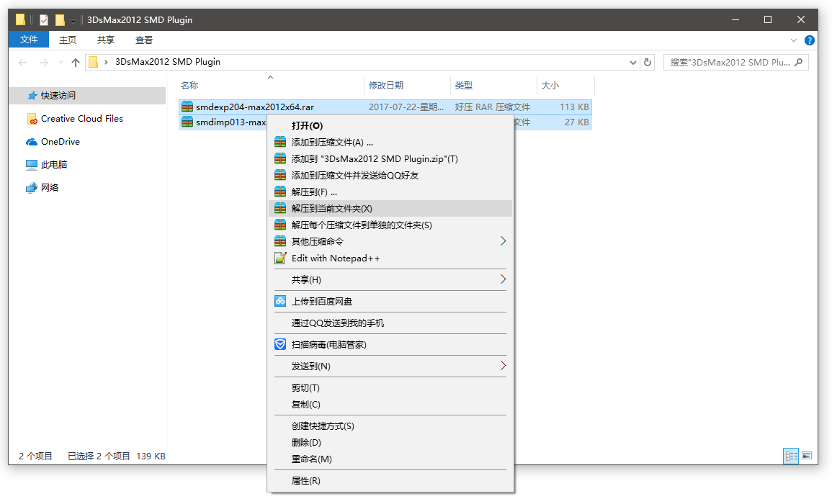Expand 发送到(N) submenu

pos(503,366)
